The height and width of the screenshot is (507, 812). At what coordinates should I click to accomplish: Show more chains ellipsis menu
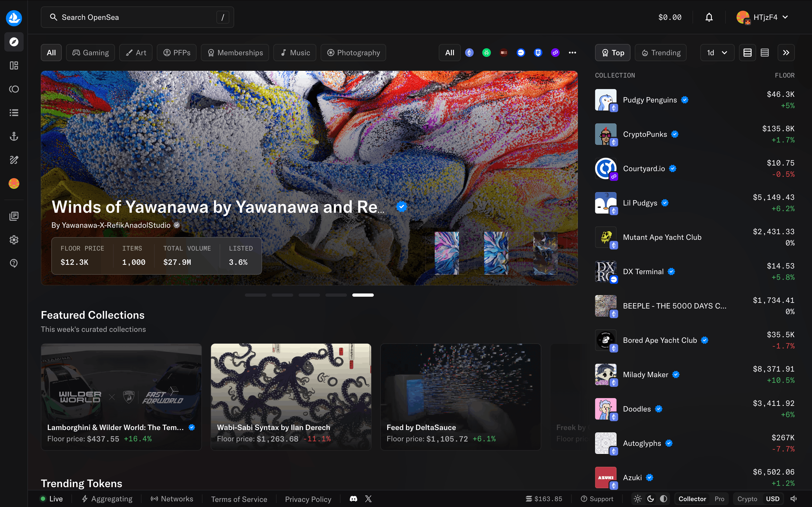coord(572,53)
